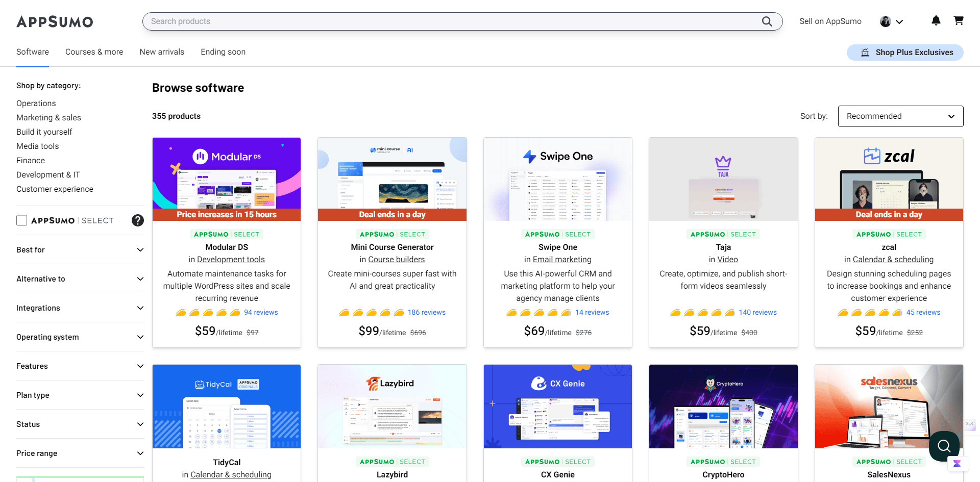Open the Course builders category link
The height and width of the screenshot is (482, 980).
coord(397,260)
